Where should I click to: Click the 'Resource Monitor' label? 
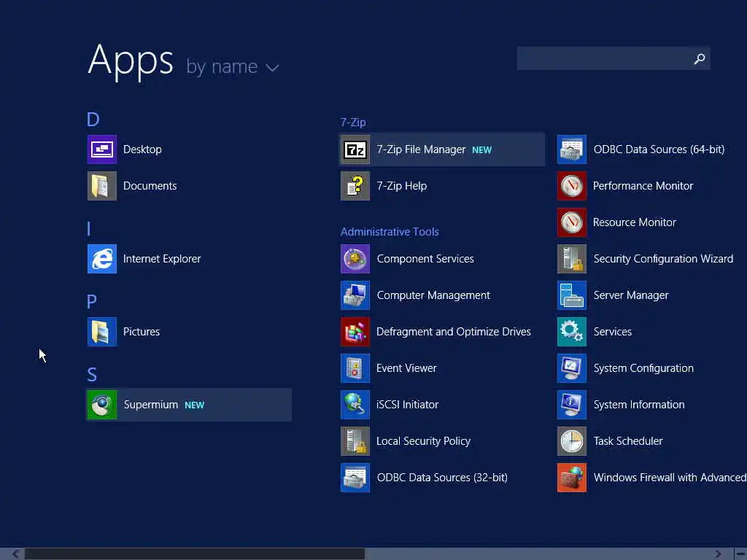click(x=635, y=222)
